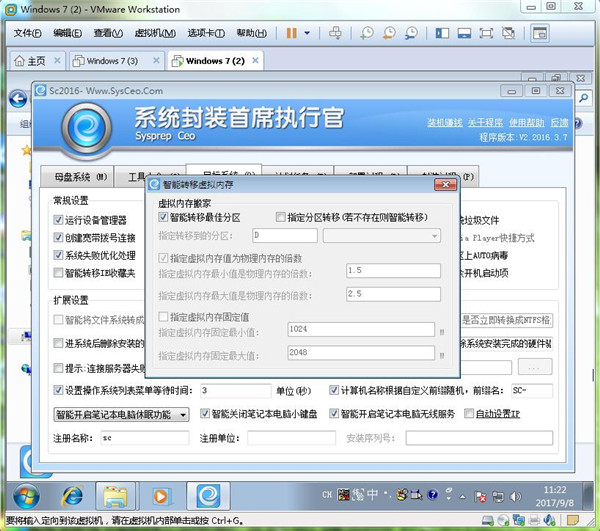
Task: Toggle 系统失败优化处理 checkbox
Action: 58,255
